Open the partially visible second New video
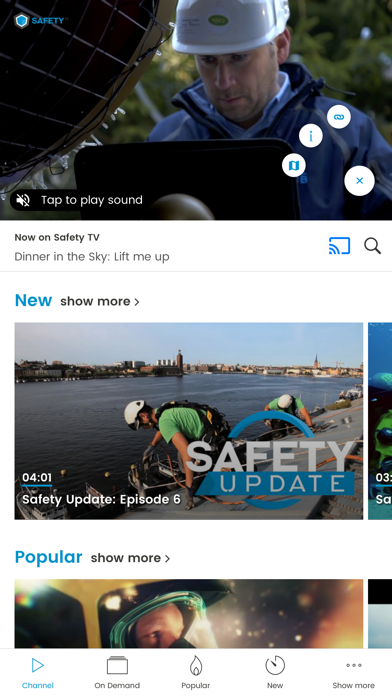The height and width of the screenshot is (696, 392). 380,421
